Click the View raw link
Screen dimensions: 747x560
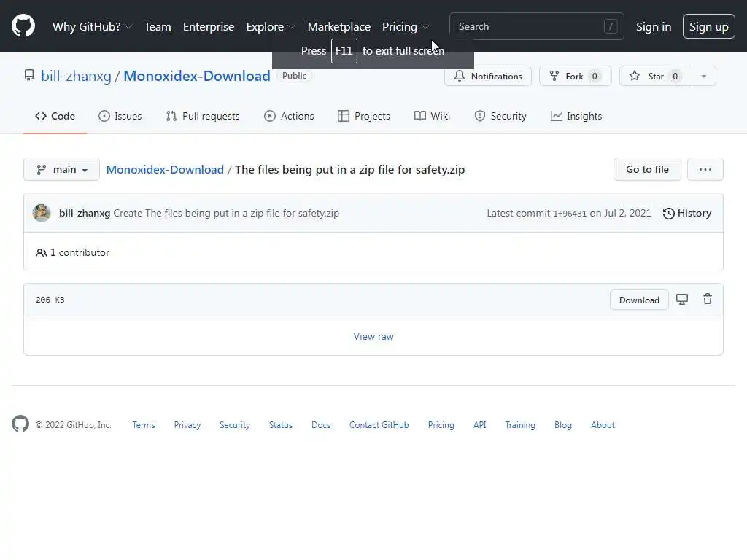coord(373,337)
